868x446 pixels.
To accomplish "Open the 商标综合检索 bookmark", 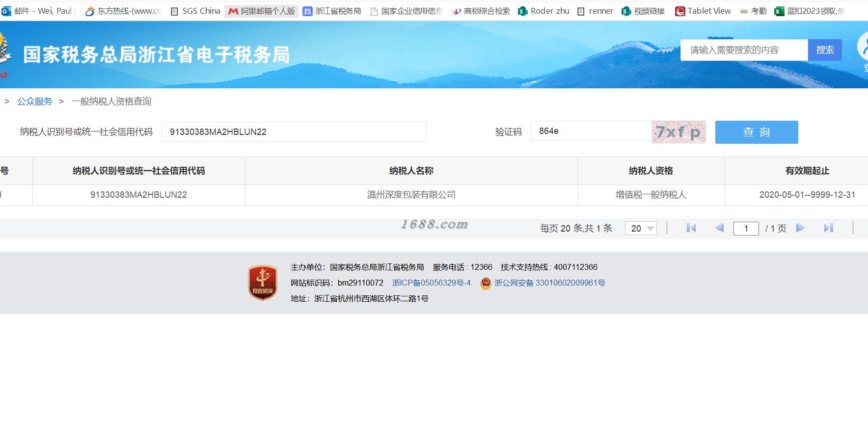I will [x=481, y=11].
